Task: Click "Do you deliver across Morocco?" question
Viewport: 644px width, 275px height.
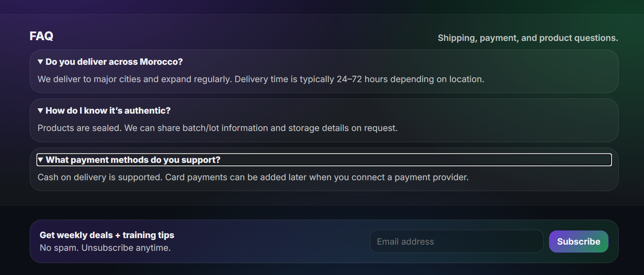Action: 114,62
